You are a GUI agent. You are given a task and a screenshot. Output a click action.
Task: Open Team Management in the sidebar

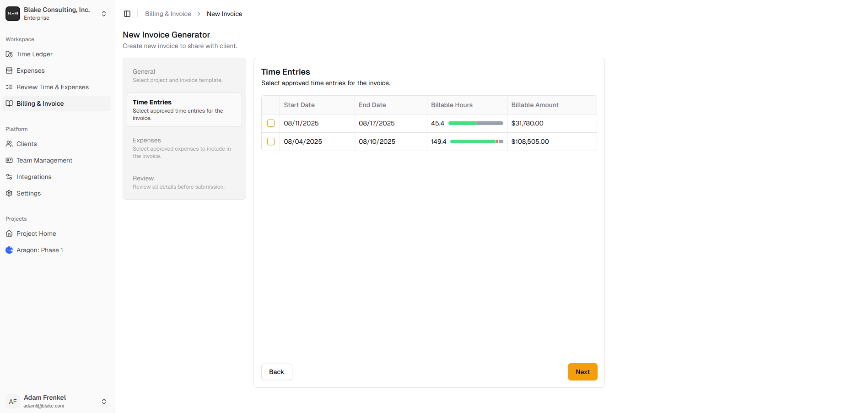[57, 160]
